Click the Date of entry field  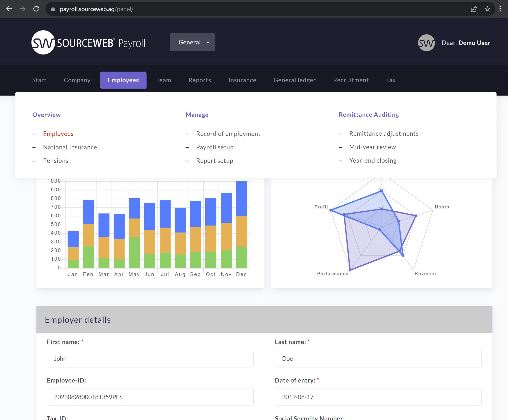tap(378, 397)
